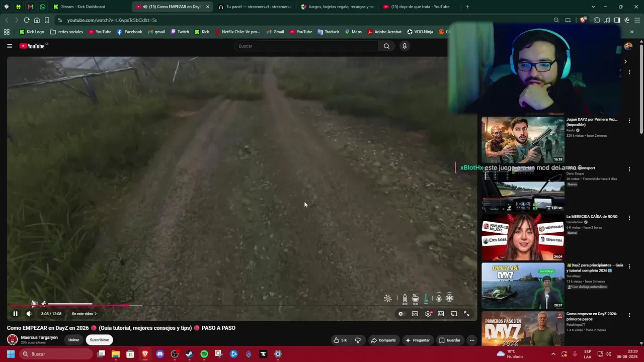Open more actions beside the Guardar button
The height and width of the screenshot is (362, 644).
[x=472, y=340]
